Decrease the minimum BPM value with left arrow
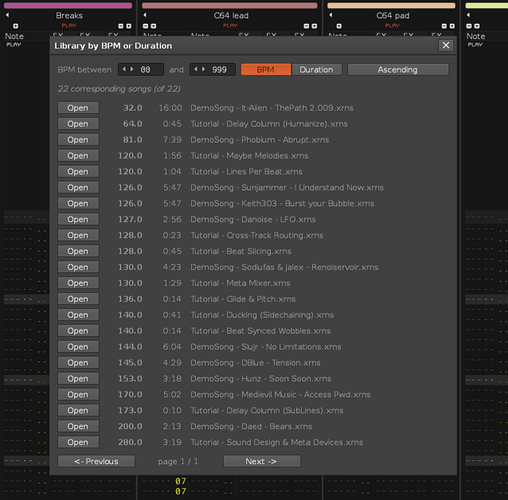 pos(124,69)
